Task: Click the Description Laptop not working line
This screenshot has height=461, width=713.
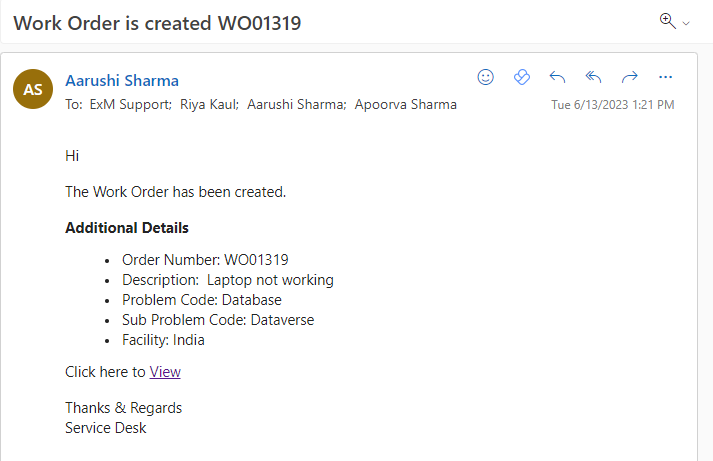Action: tap(228, 280)
